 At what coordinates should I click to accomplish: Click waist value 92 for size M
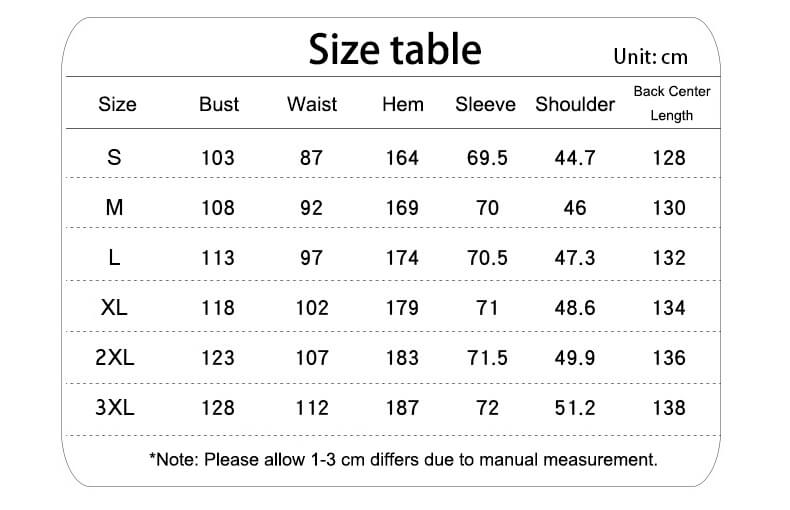pos(311,207)
